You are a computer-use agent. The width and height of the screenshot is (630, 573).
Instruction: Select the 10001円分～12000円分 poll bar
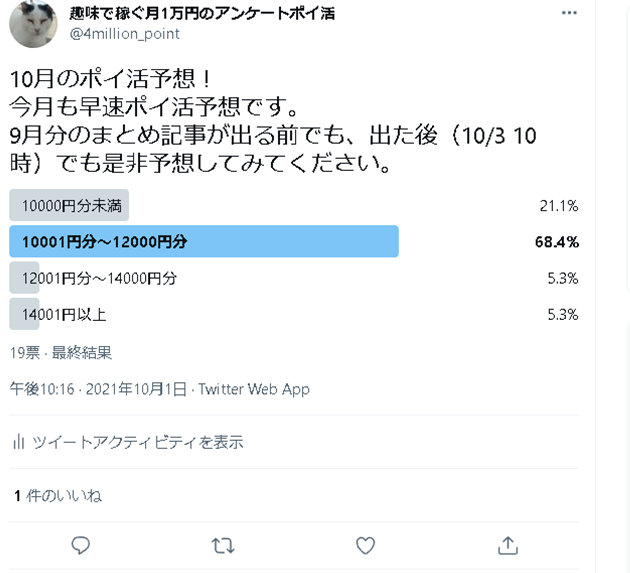204,242
